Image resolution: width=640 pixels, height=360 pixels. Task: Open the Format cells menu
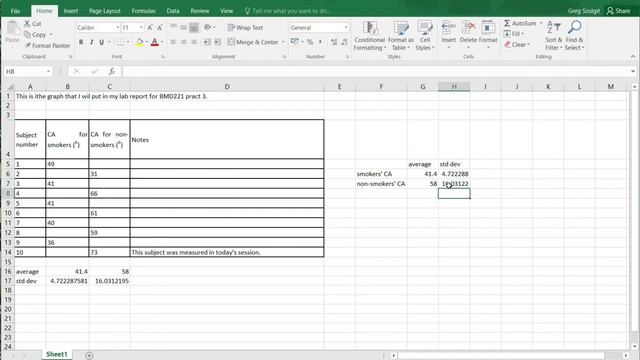pyautogui.click(x=488, y=35)
